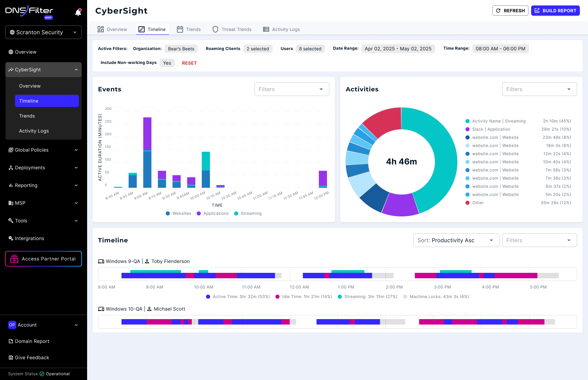588x380 pixels.
Task: Click the OP Account avatar icon
Action: click(x=12, y=325)
